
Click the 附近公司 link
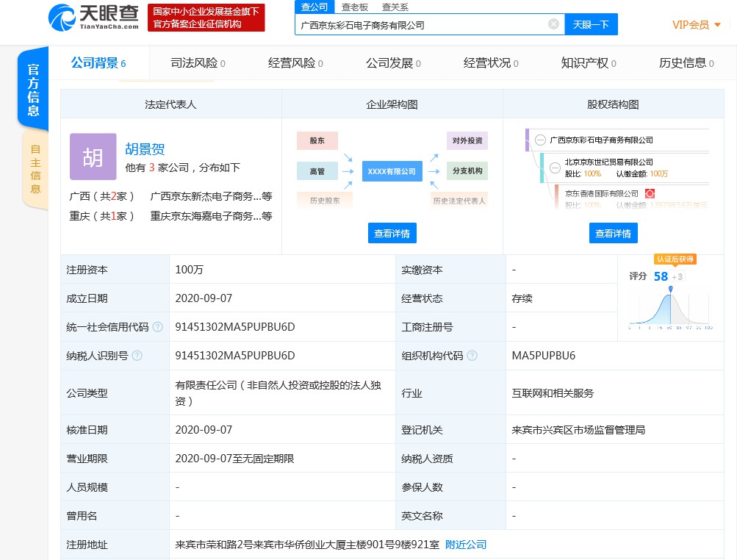tap(466, 545)
